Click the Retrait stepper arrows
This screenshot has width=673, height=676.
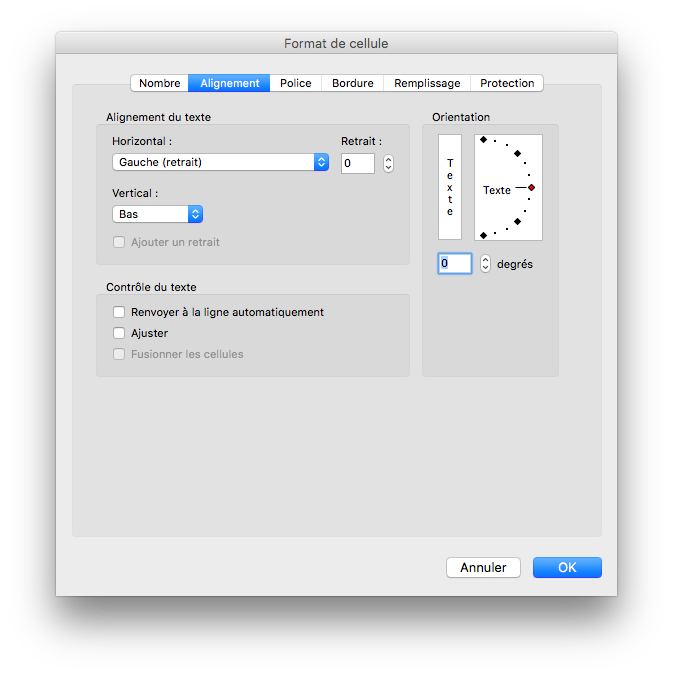(388, 163)
